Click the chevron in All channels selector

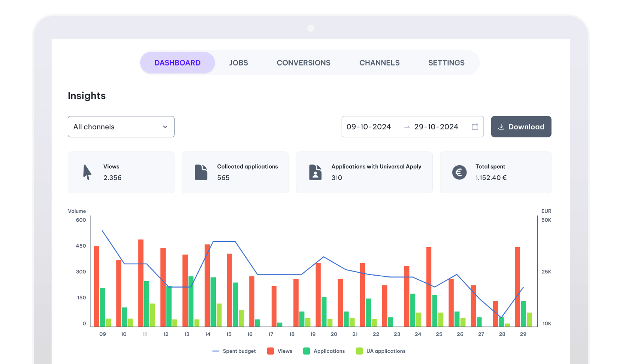click(165, 127)
